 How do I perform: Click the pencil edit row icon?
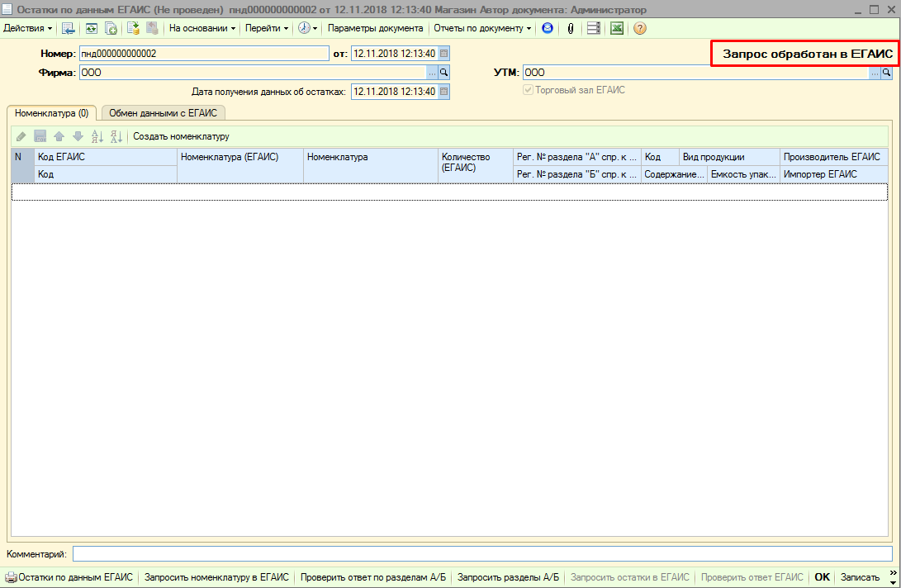(21, 136)
